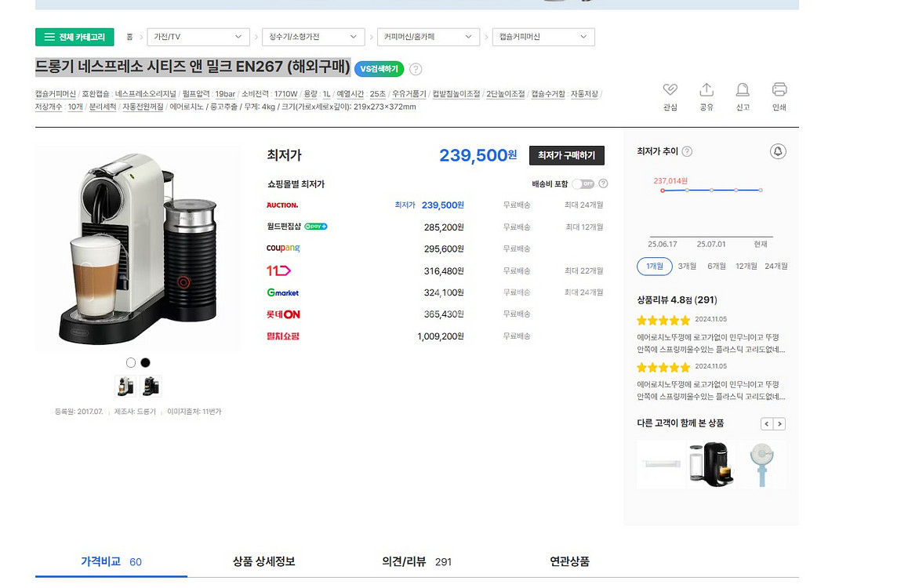Report product with 신고 bell icon
The image size is (908, 588).
[x=743, y=96]
